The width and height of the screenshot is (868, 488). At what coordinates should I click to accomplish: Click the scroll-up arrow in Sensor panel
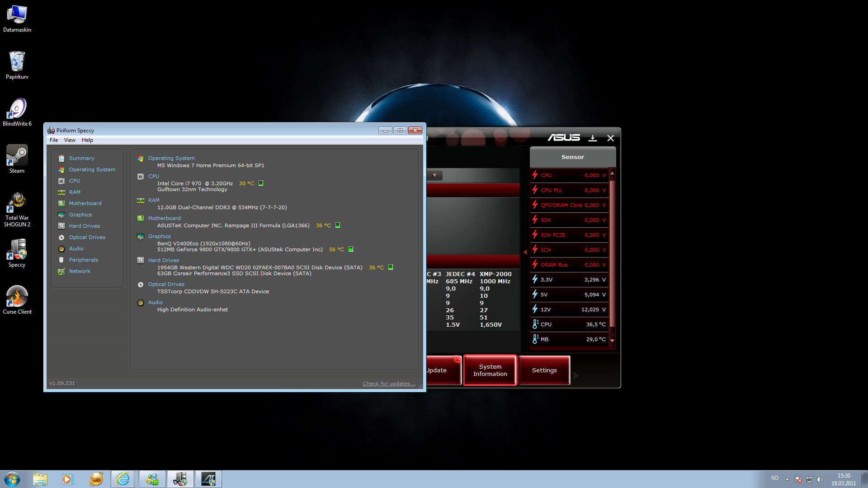[612, 173]
